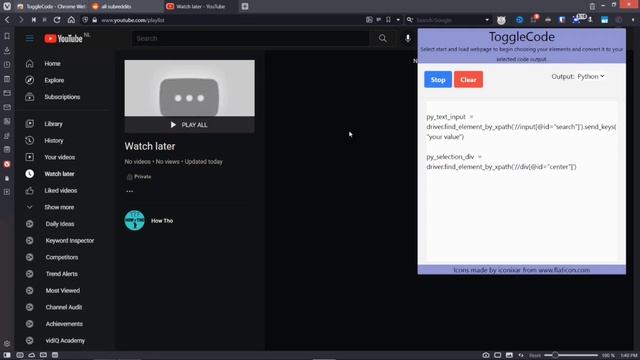This screenshot has width=640, height=360.
Task: Open the How Tho channel name link
Action: coord(162,221)
